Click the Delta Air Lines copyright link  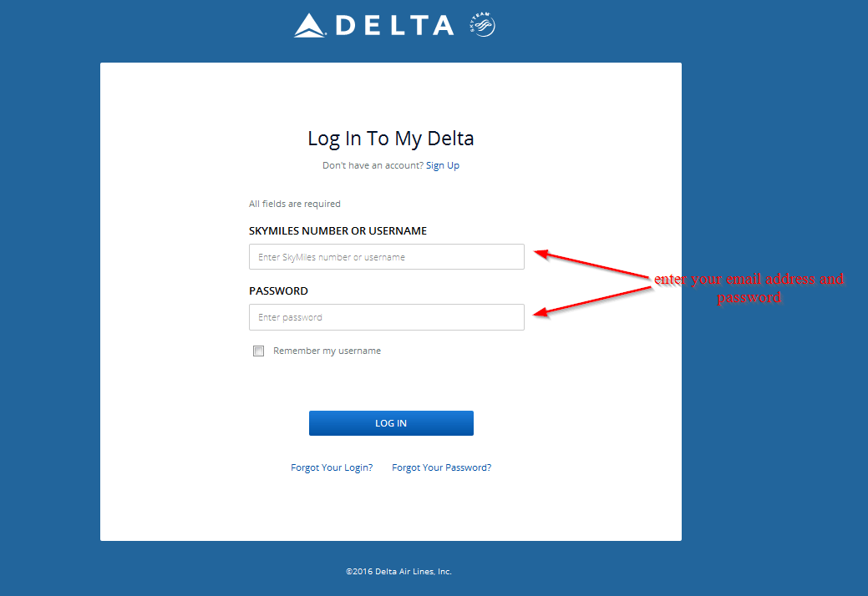click(x=399, y=571)
